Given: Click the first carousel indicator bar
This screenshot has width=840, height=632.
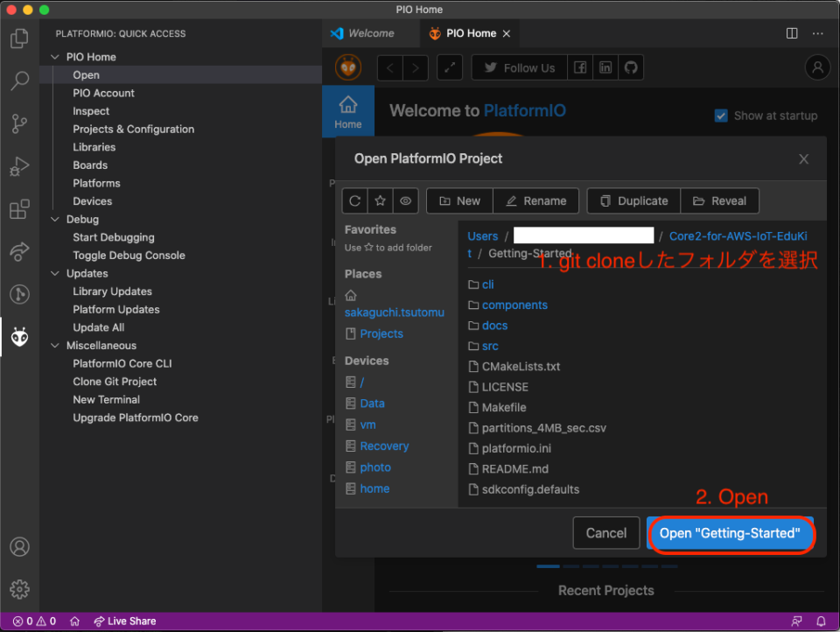Looking at the screenshot, I should point(548,566).
